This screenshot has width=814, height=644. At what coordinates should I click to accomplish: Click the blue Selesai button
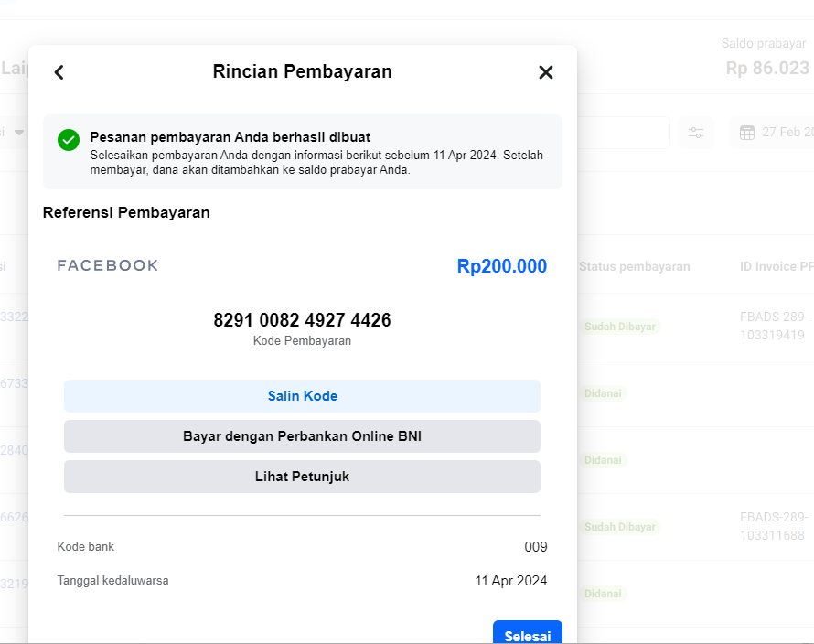click(x=528, y=634)
